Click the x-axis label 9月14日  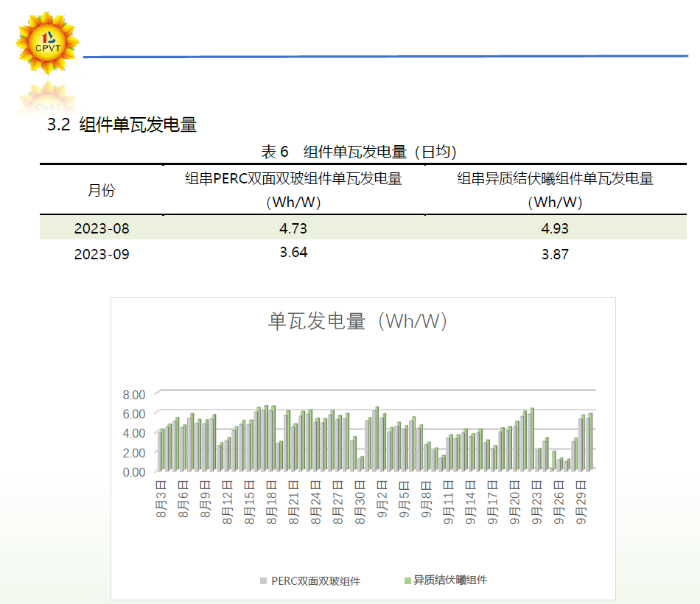(x=470, y=502)
